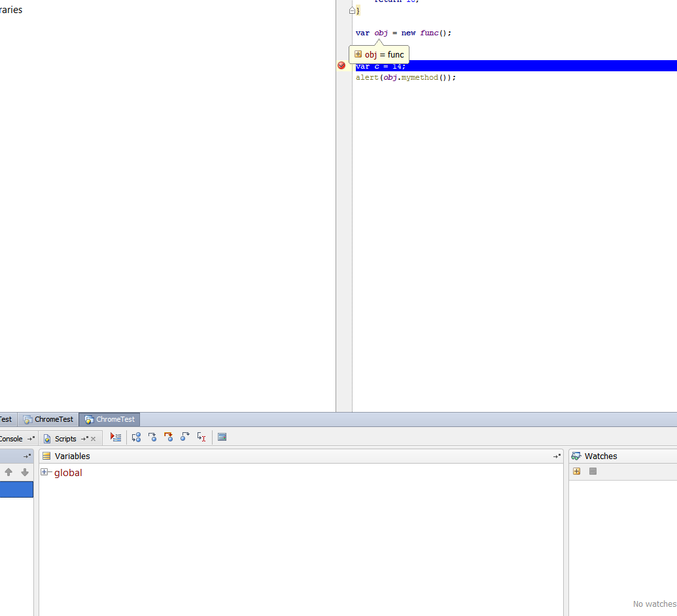Click 'var obj = new func();' code line
Image resolution: width=677 pixels, height=616 pixels.
tap(404, 33)
